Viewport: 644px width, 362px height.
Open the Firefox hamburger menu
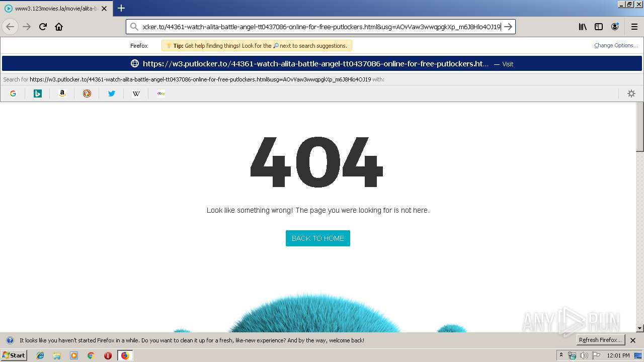click(633, 27)
